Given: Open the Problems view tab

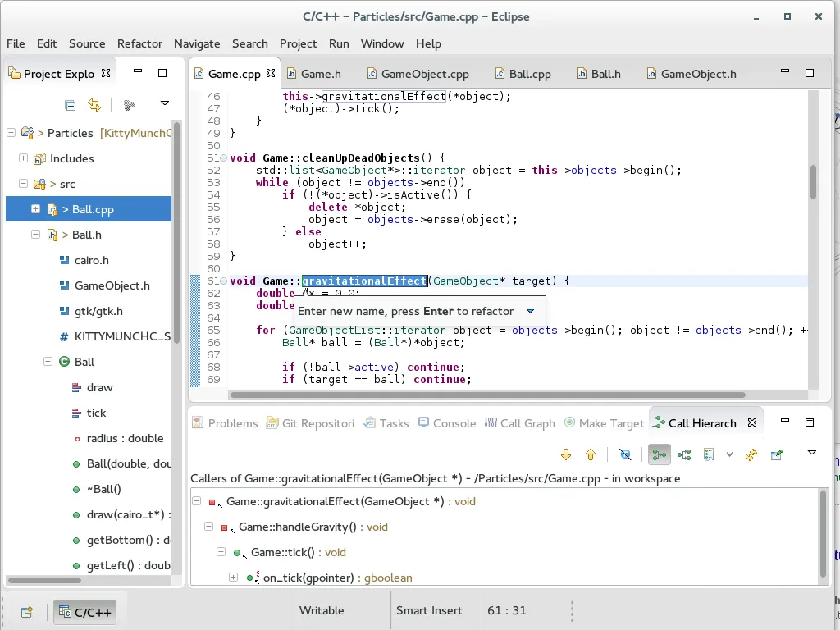Looking at the screenshot, I should coord(225,423).
